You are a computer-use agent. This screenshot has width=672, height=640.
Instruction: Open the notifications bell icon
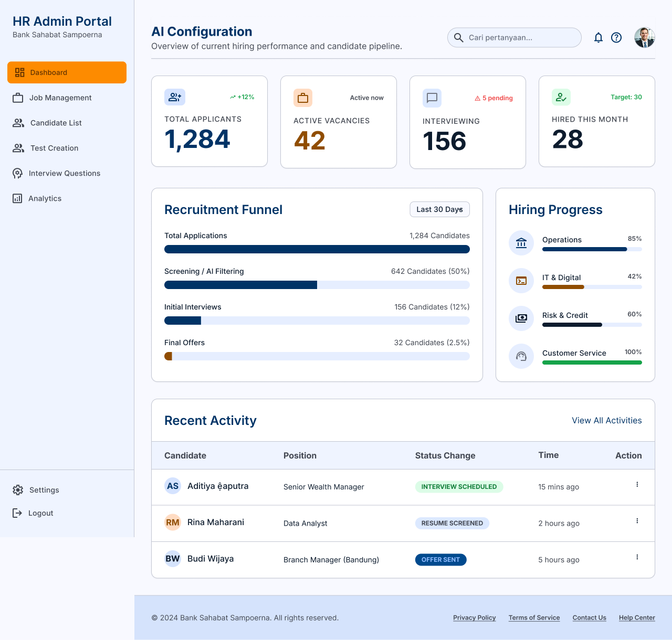(x=598, y=38)
